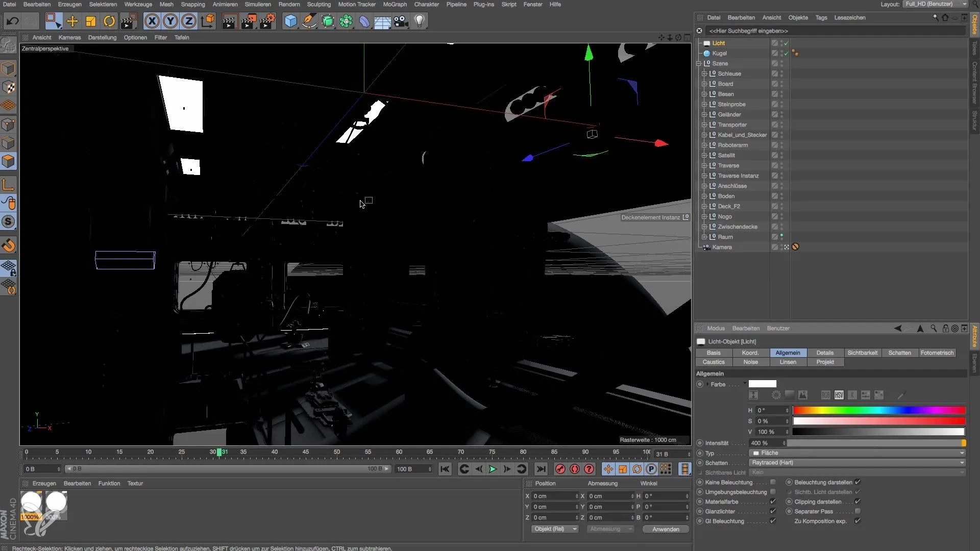980x551 pixels.
Task: Open the Fotometrisch tab
Action: (937, 353)
